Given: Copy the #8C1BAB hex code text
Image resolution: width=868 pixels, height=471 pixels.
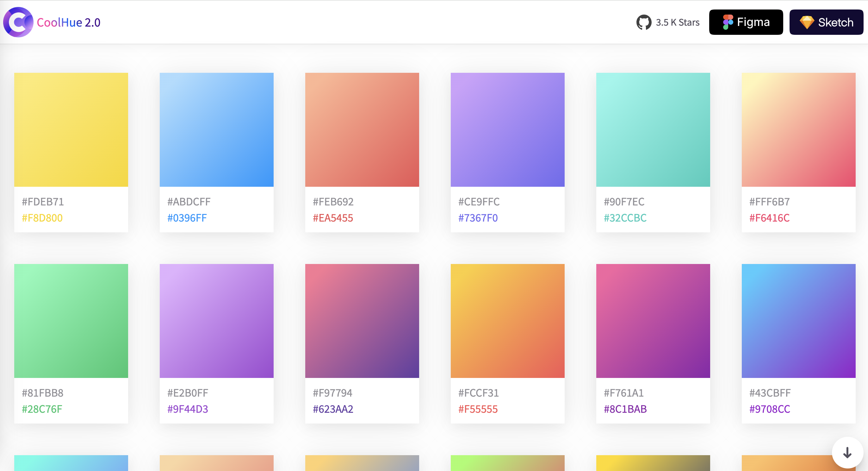Looking at the screenshot, I should click(625, 409).
